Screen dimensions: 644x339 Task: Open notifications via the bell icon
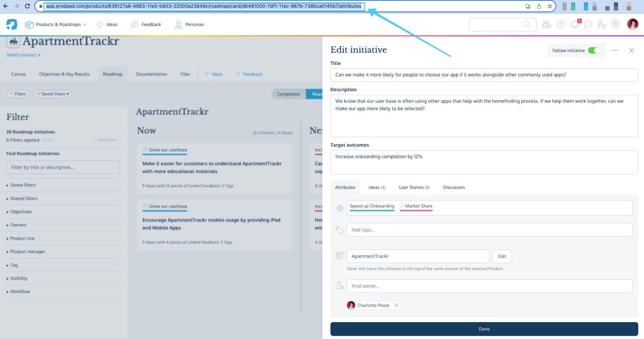click(574, 24)
